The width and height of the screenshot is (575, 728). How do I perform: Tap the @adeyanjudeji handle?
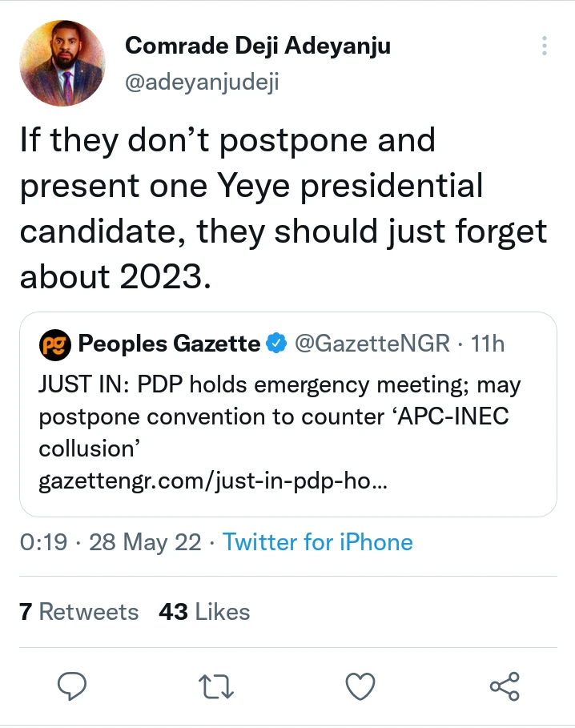[202, 82]
